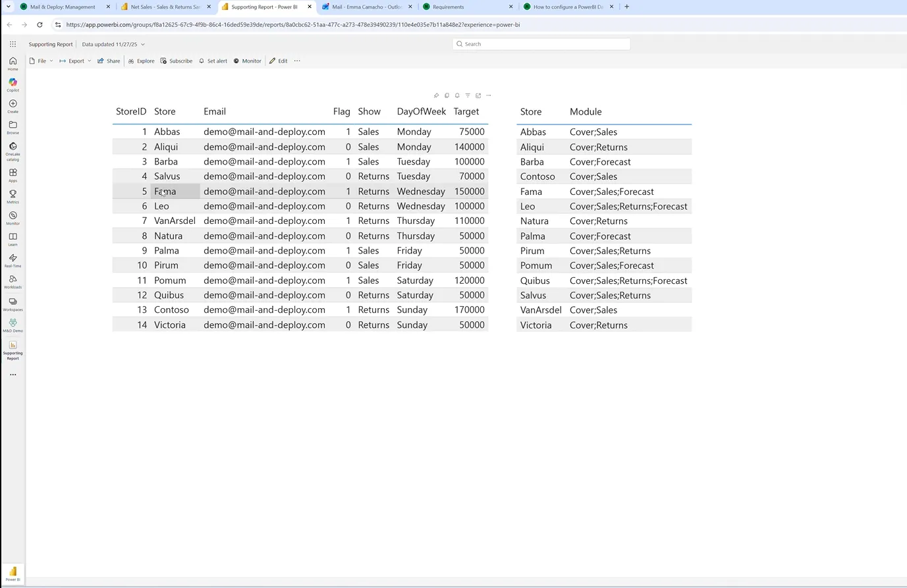Pin the table visual to a dashboard
Image resolution: width=907 pixels, height=588 pixels.
[x=436, y=95]
